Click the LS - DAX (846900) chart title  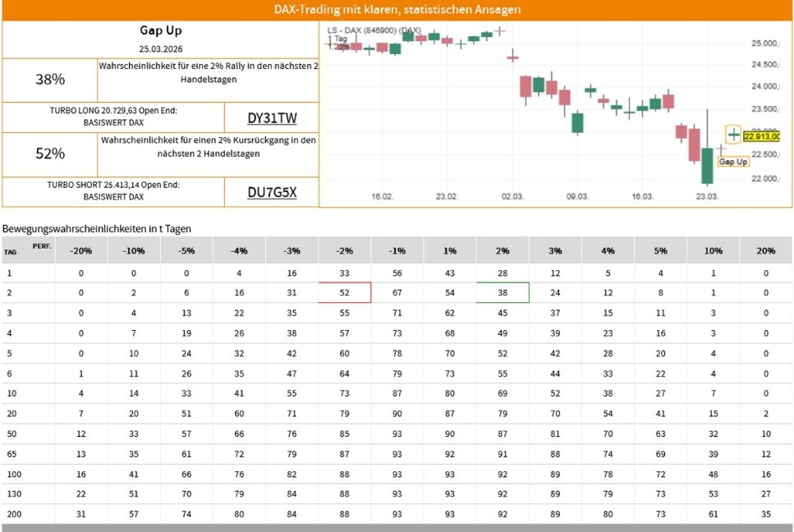pyautogui.click(x=379, y=30)
